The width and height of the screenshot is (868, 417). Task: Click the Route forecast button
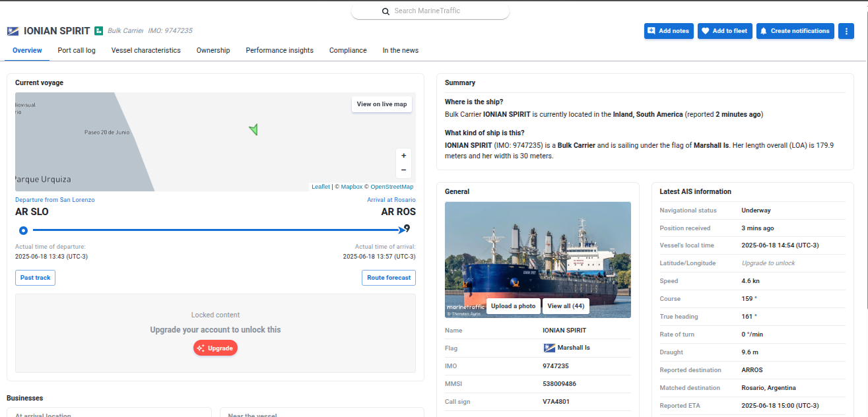point(389,278)
